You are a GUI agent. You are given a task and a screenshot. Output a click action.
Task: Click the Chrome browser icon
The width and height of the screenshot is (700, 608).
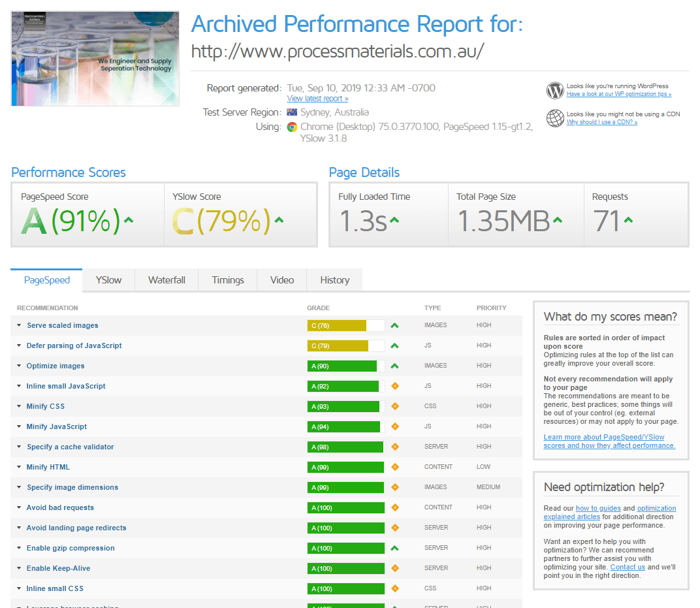(292, 127)
